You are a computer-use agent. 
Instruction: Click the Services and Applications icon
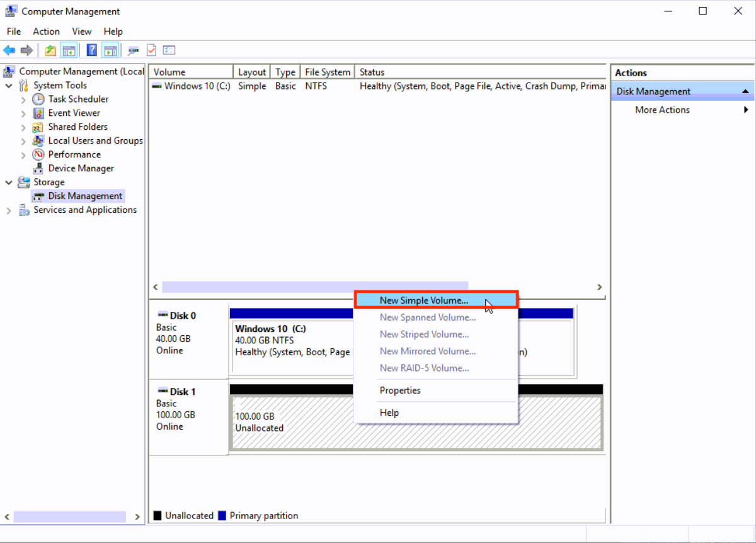coord(24,210)
